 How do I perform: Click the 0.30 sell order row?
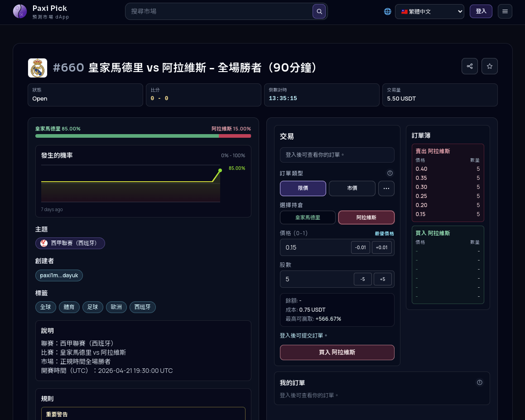coord(448,187)
